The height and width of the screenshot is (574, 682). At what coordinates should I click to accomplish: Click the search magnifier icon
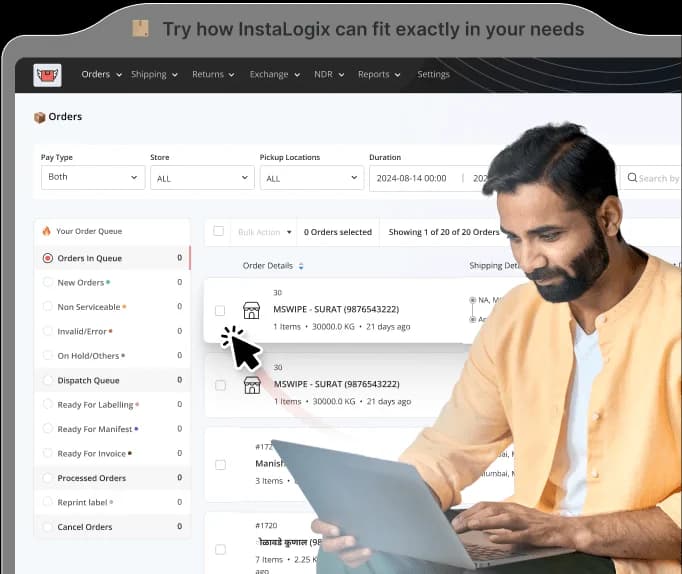point(632,177)
